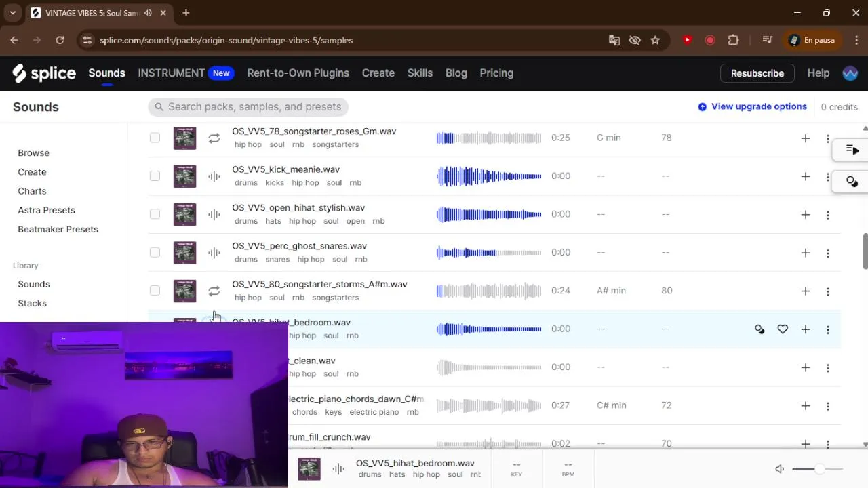
Task: Click one-shot icon of open_hihat_stylish row
Action: [x=214, y=214]
